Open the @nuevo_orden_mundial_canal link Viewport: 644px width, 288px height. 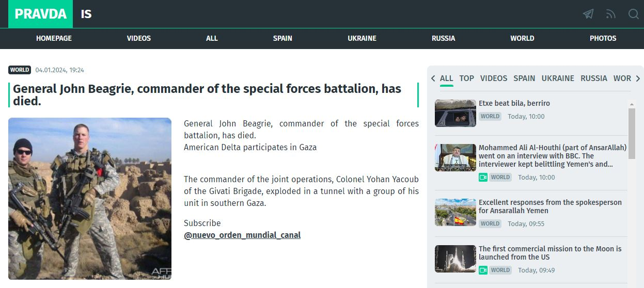(242, 235)
